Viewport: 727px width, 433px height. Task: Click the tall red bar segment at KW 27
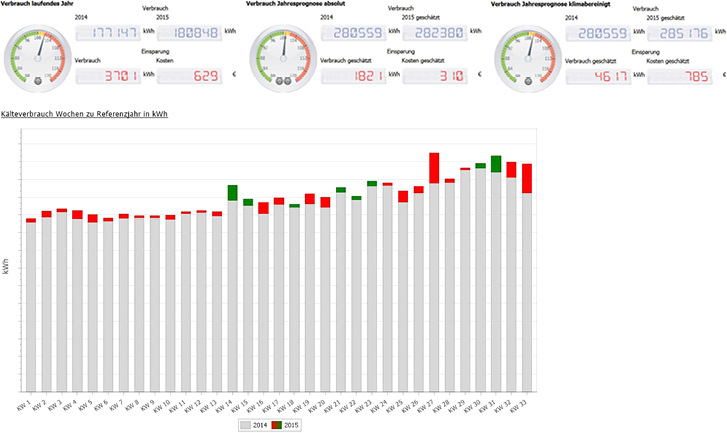point(434,167)
